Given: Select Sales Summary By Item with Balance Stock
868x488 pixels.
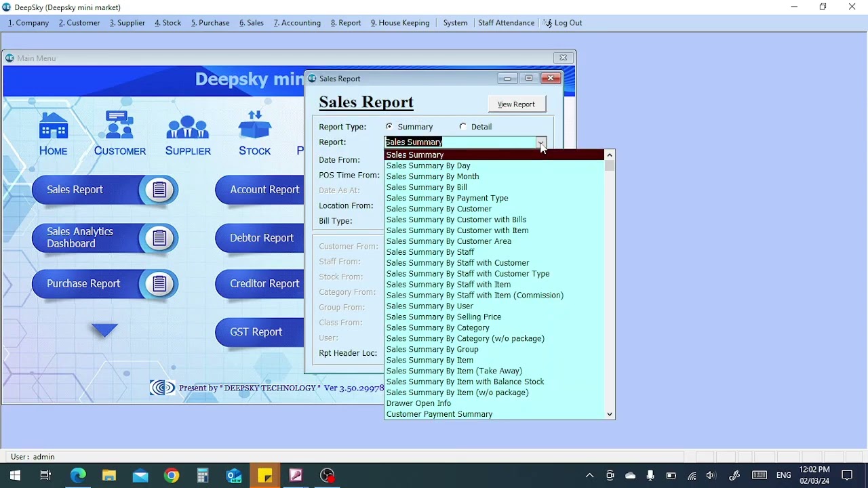Looking at the screenshot, I should coord(494,382).
